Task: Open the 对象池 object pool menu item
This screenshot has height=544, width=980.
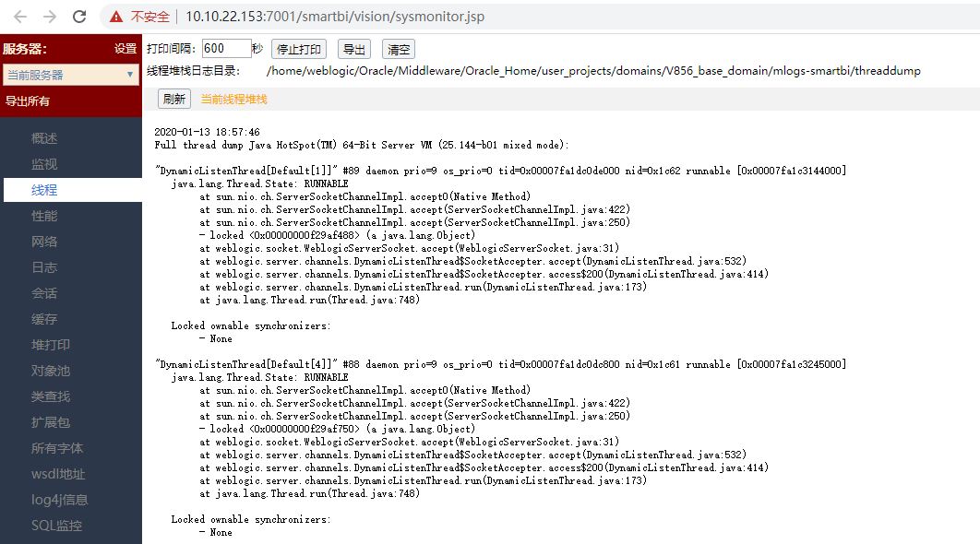Action: pyautogui.click(x=51, y=371)
